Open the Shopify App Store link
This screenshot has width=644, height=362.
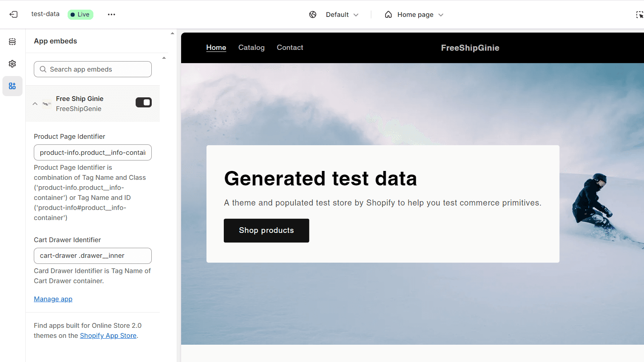[108, 335]
